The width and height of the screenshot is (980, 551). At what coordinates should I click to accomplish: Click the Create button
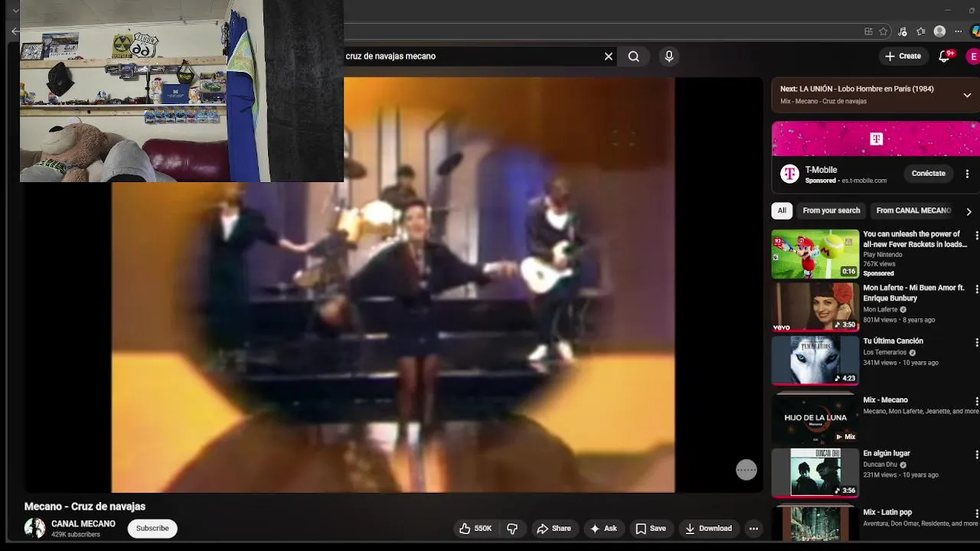[903, 56]
